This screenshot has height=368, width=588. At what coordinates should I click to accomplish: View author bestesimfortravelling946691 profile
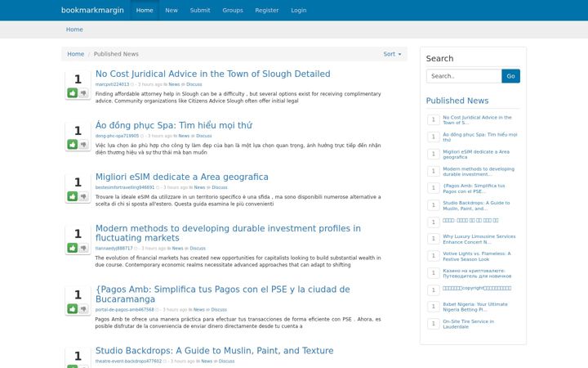(x=125, y=187)
